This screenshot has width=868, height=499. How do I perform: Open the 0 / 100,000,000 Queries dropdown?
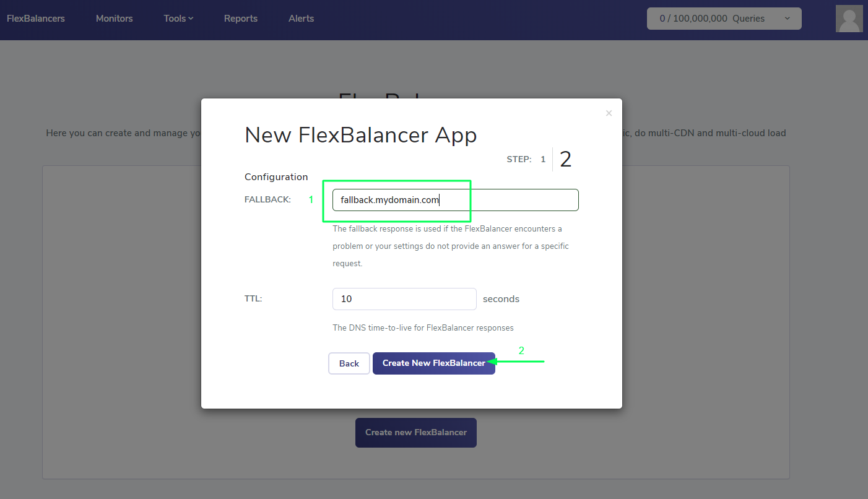(x=724, y=19)
